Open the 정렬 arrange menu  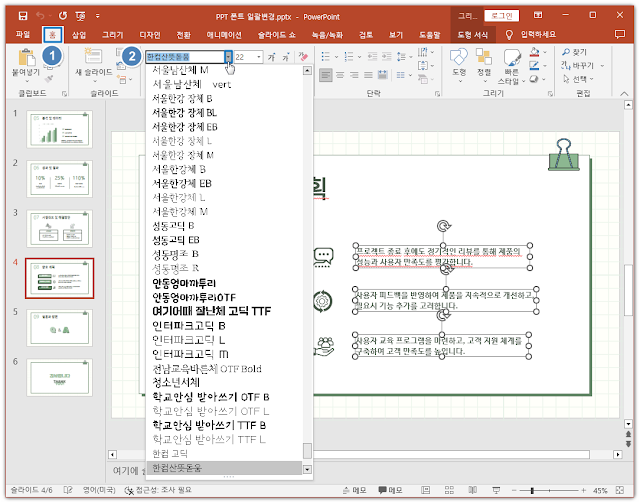coord(484,65)
